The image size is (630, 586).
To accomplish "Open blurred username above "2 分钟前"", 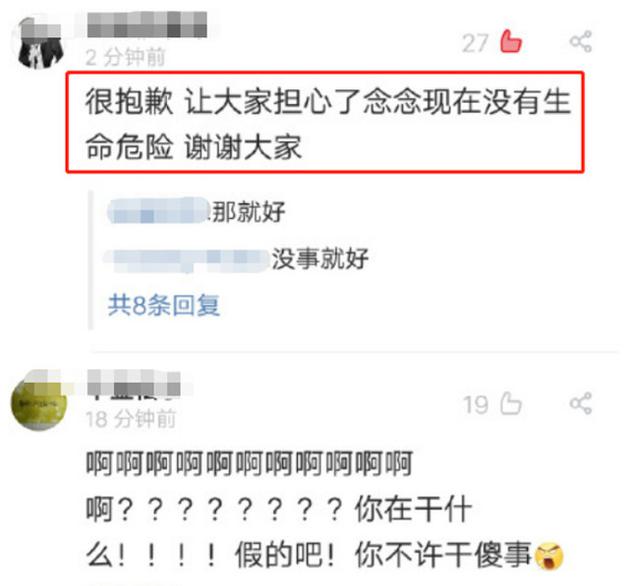I will 147,25.
